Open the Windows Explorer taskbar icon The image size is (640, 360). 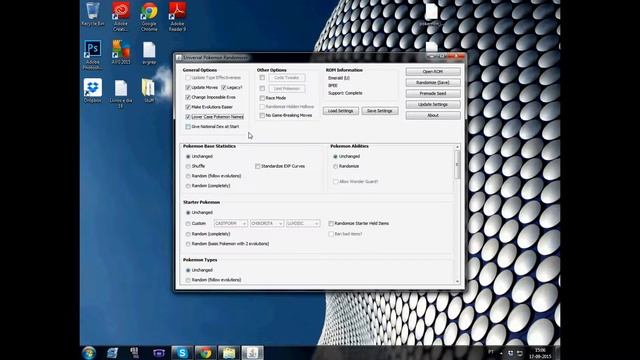(x=229, y=353)
